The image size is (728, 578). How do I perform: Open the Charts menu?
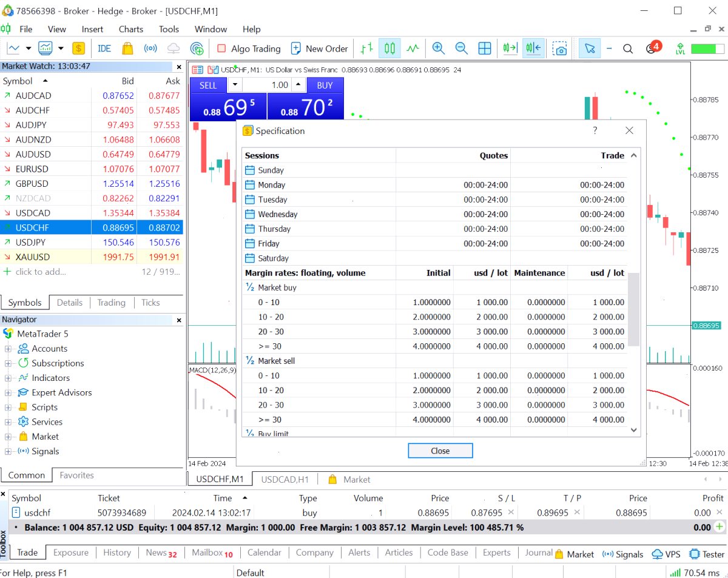(x=131, y=29)
